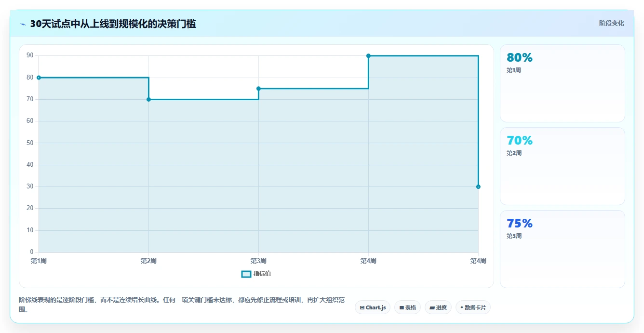Click the lightning icon beside the title

tap(23, 24)
